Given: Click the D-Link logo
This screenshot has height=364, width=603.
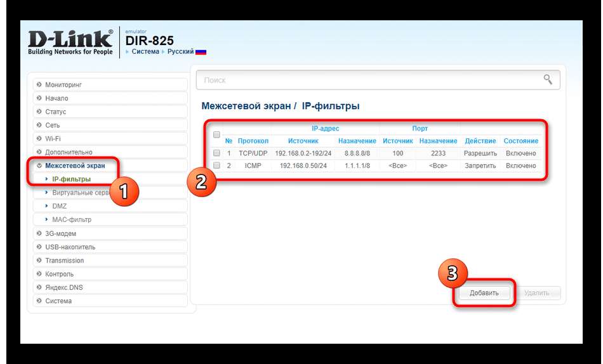Looking at the screenshot, I should (70, 42).
